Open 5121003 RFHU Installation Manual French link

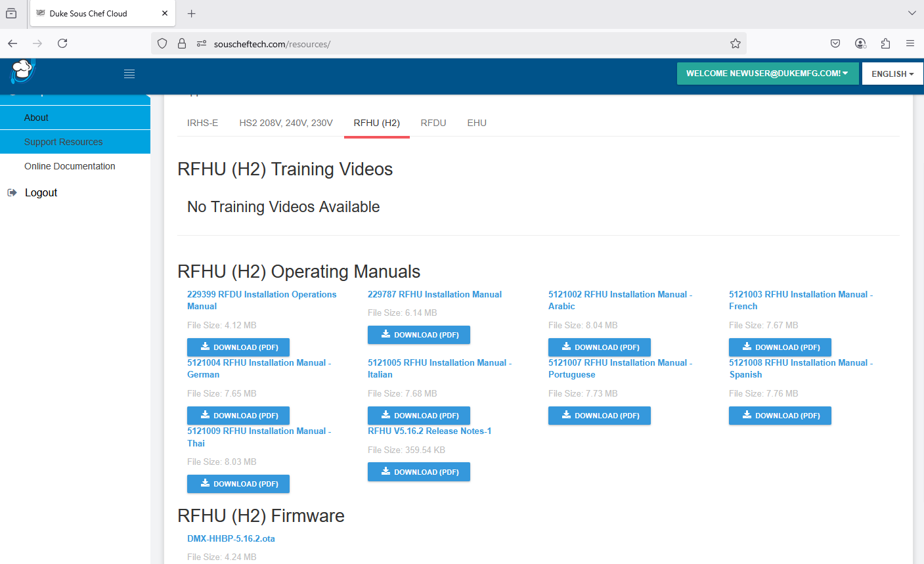(801, 300)
